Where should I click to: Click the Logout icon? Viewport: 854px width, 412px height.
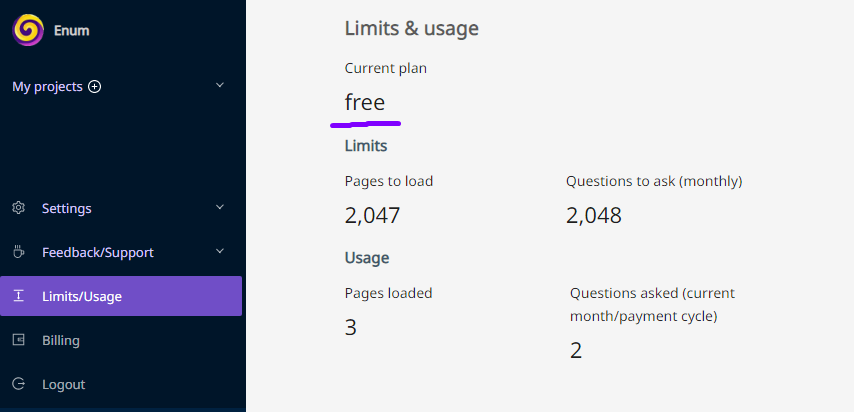19,384
